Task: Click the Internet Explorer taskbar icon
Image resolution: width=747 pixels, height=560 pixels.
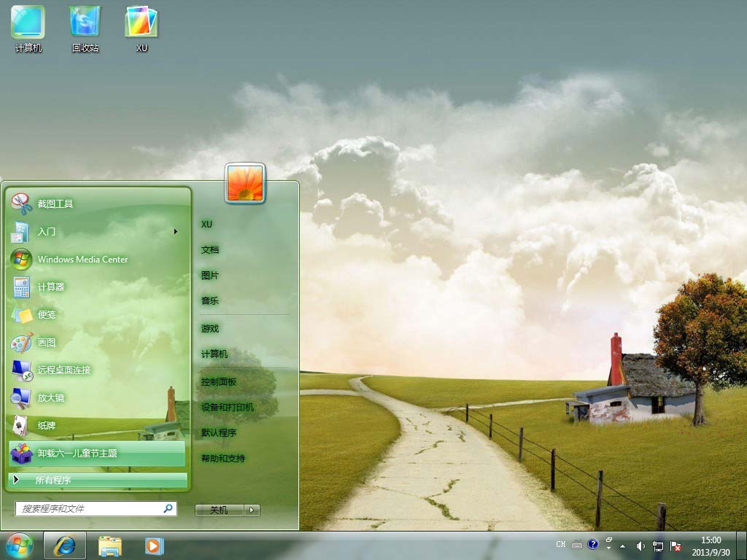Action: [x=65, y=545]
